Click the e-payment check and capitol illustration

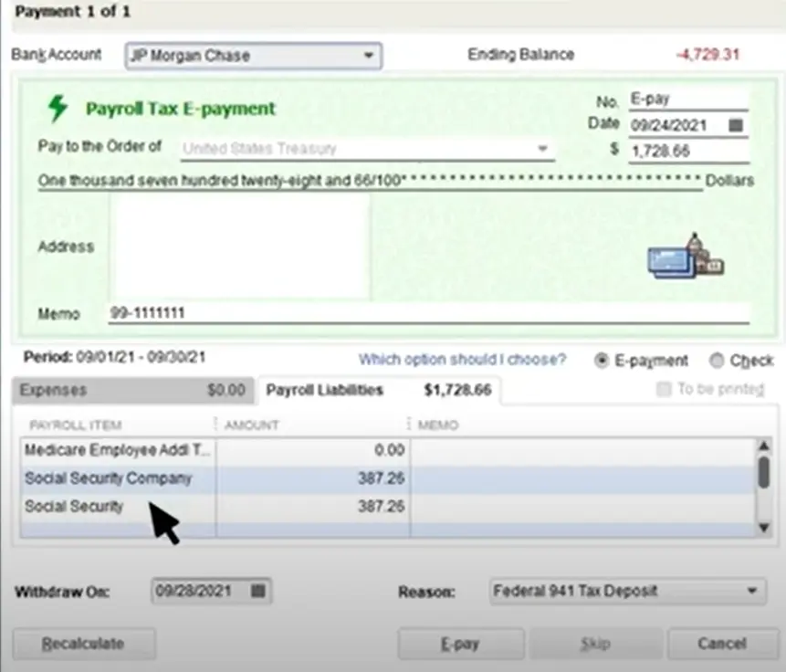pos(686,258)
